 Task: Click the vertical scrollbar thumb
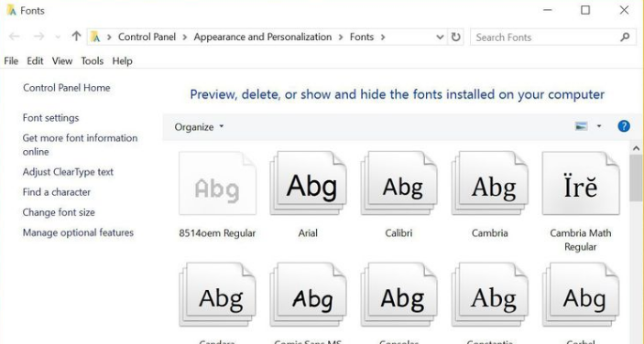coord(636,177)
